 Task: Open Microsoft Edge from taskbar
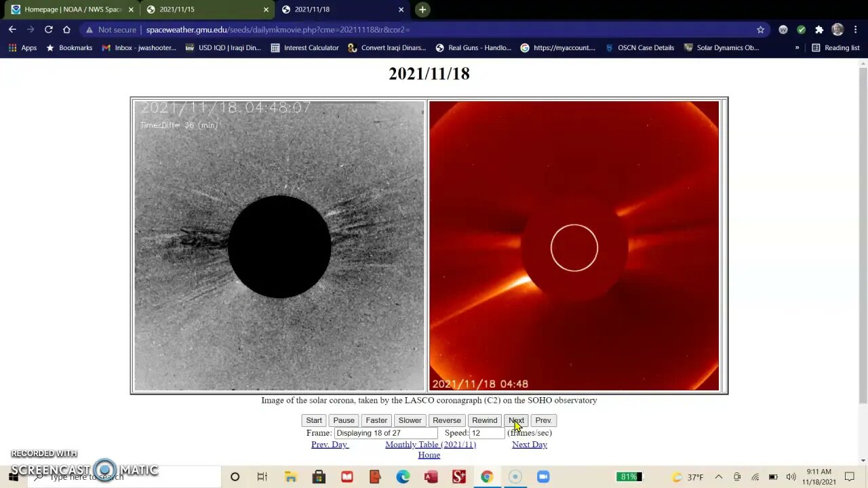[403, 477]
